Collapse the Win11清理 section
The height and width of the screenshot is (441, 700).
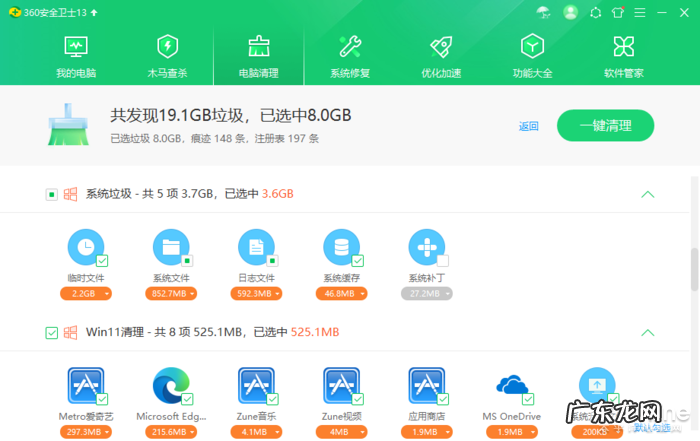647,332
